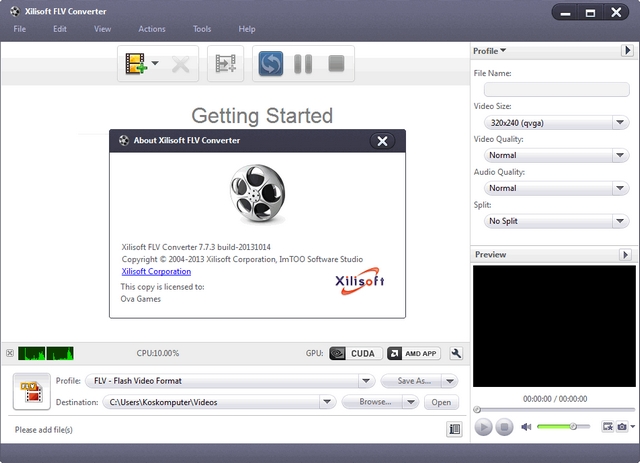Close the About Xilisoft FLV Converter dialog
Image resolution: width=640 pixels, height=463 pixels.
[382, 141]
